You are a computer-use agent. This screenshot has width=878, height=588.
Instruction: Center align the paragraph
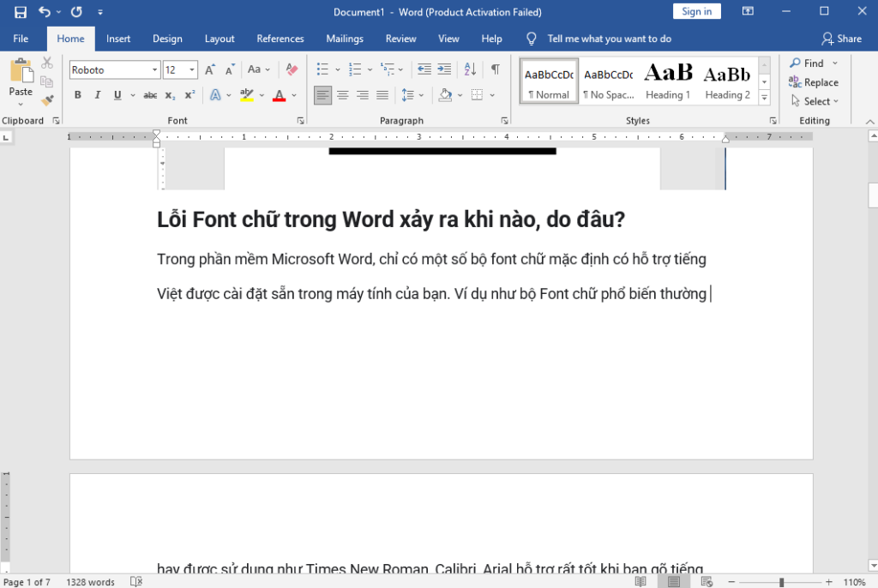343,95
